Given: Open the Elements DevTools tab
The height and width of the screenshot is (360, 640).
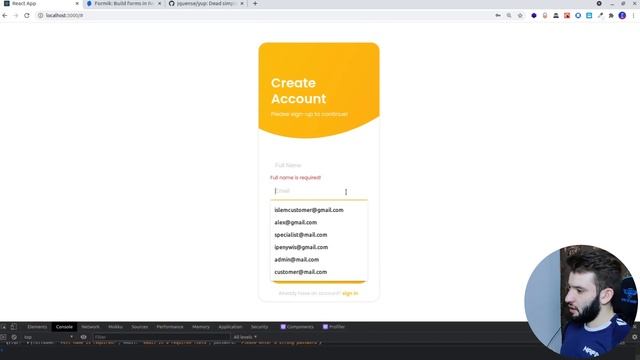Looking at the screenshot, I should [37, 327].
